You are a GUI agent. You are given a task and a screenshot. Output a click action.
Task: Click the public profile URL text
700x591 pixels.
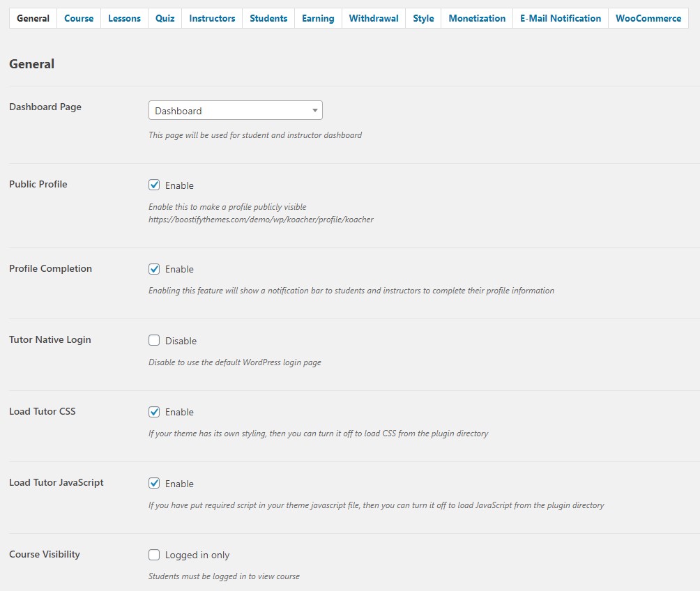[261, 220]
